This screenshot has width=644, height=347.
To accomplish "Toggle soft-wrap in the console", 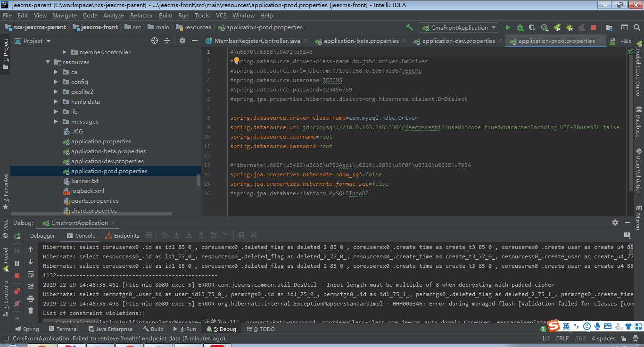I will [x=31, y=274].
